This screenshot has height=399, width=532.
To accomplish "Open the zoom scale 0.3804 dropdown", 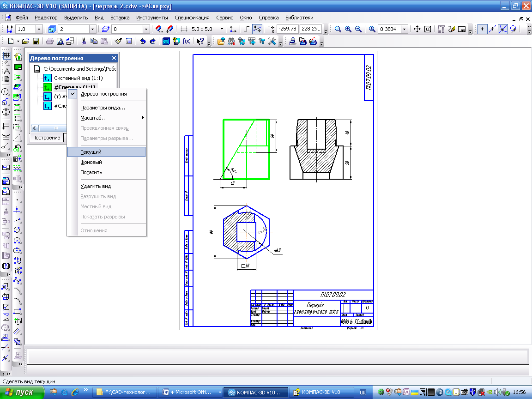I will coord(405,29).
